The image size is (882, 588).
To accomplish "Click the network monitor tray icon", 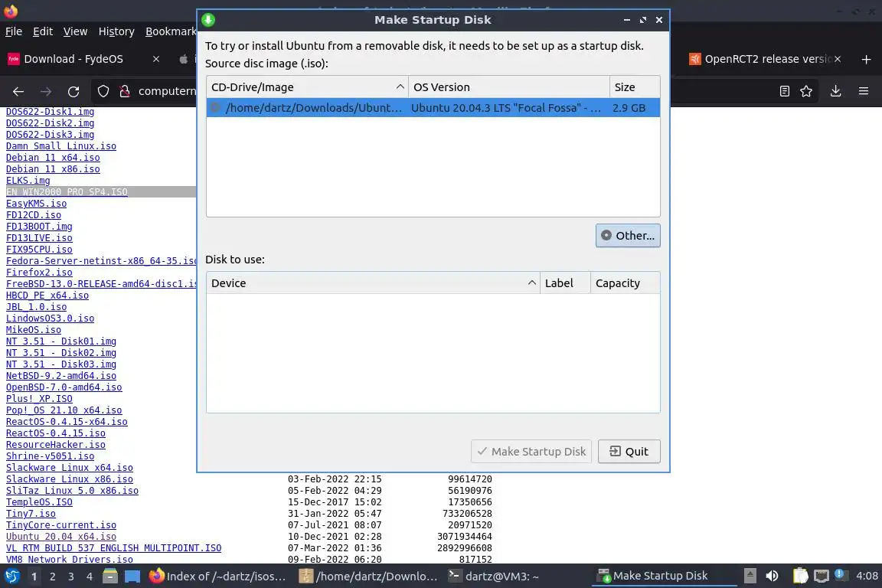I will pos(822,576).
